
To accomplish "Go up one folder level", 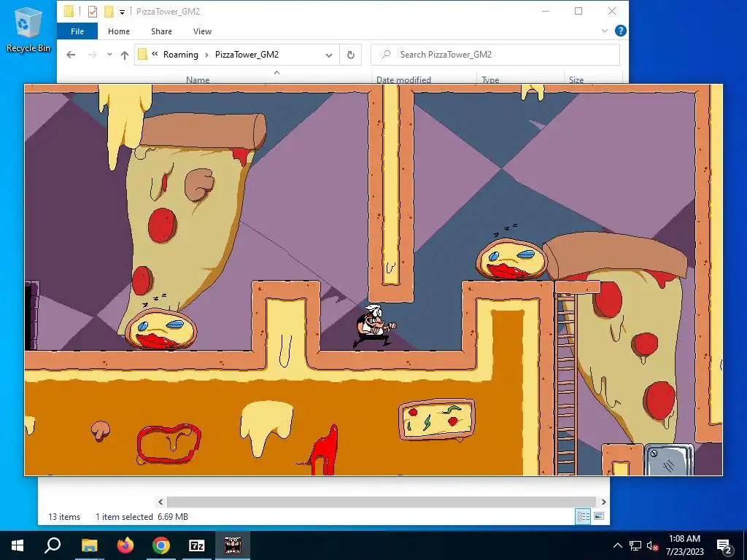I will 125,55.
